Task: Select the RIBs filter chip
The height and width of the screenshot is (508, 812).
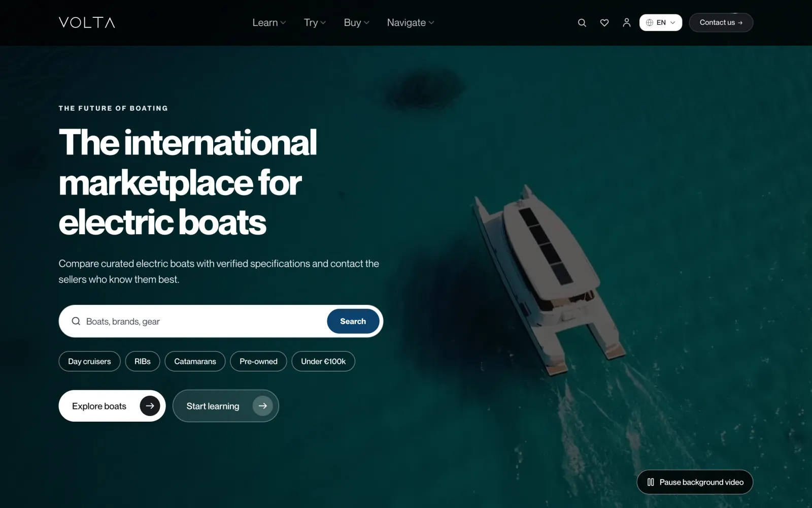Action: click(x=143, y=361)
